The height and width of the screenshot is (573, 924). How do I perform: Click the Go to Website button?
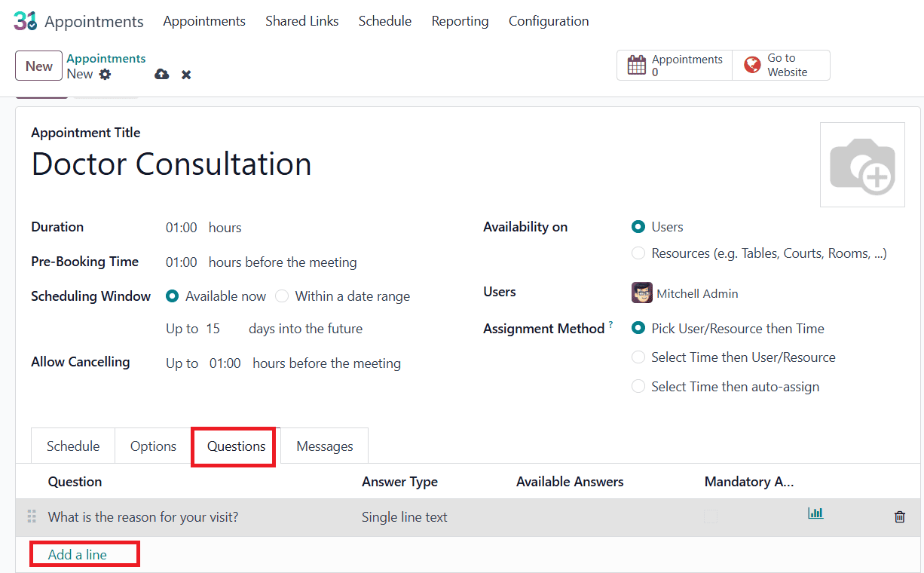[x=781, y=65]
